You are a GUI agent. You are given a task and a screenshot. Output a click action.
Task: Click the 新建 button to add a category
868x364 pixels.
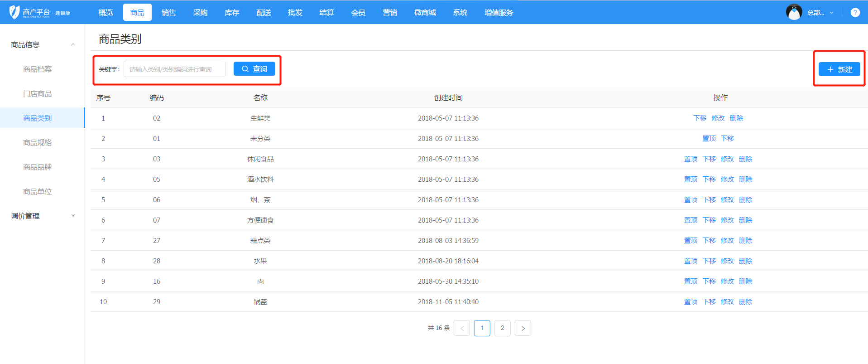839,69
